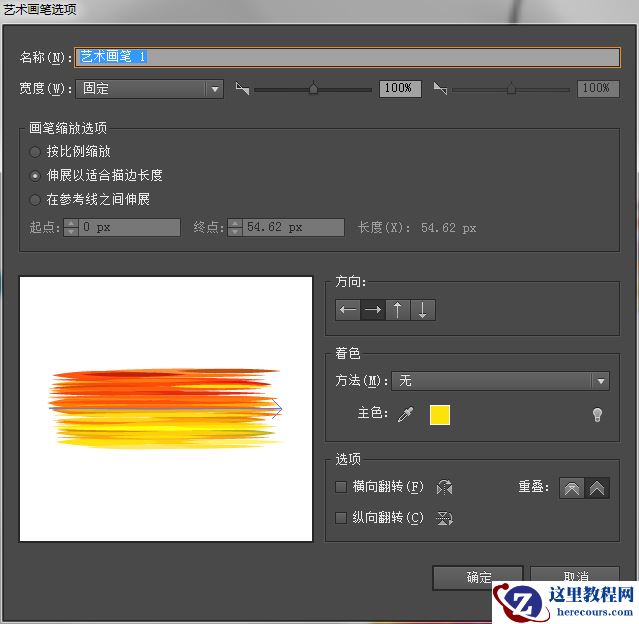Click the first 100% width value field
The image size is (639, 624).
click(x=400, y=88)
